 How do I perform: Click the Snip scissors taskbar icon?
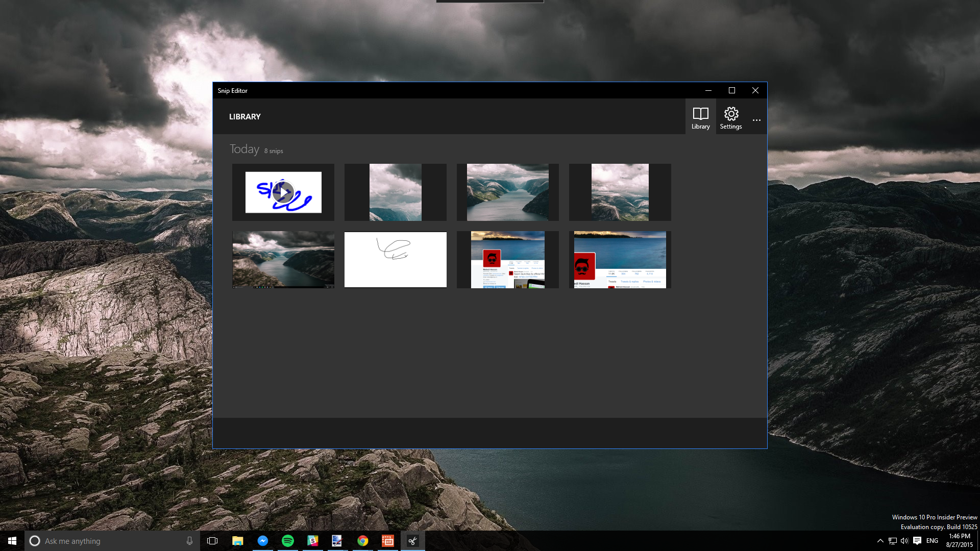[x=412, y=541]
